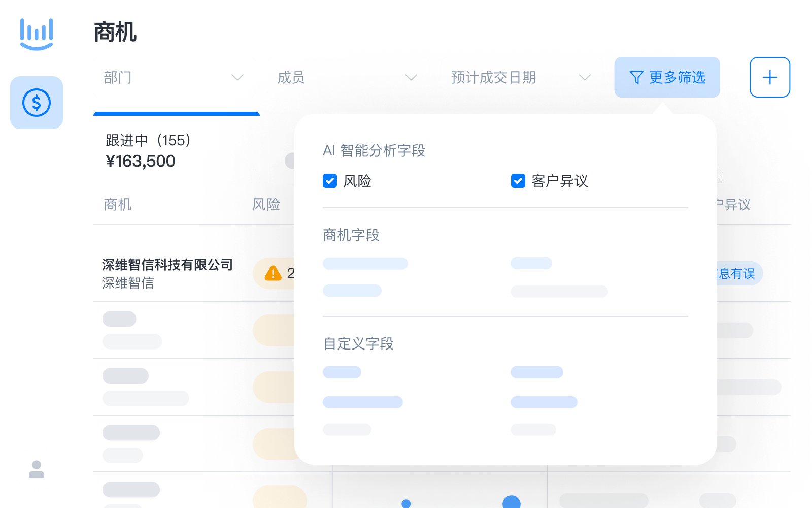Click the warning triangle beside 深维智信
This screenshot has width=812, height=508.
pyautogui.click(x=273, y=273)
